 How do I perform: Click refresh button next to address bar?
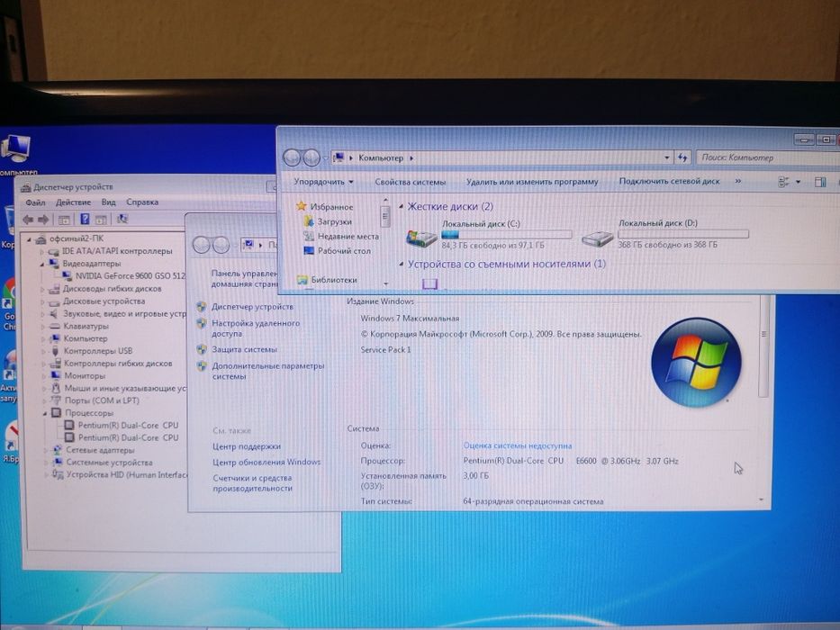682,158
